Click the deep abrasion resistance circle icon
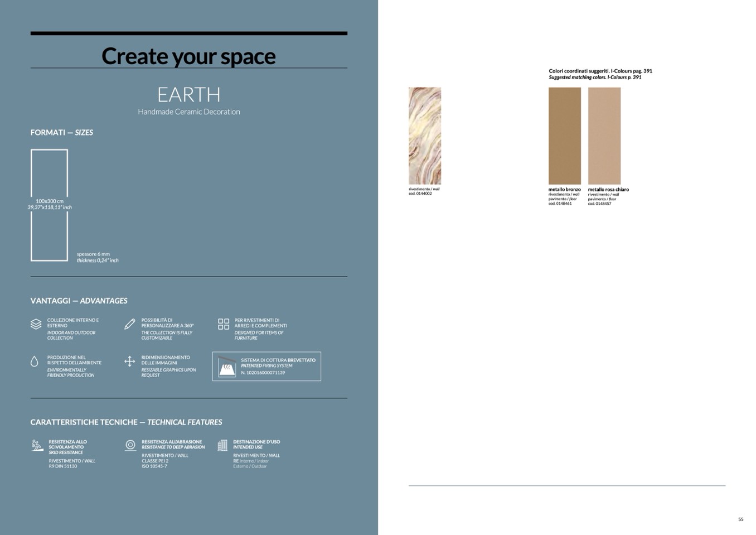This screenshot has height=535, width=756. pyautogui.click(x=130, y=445)
